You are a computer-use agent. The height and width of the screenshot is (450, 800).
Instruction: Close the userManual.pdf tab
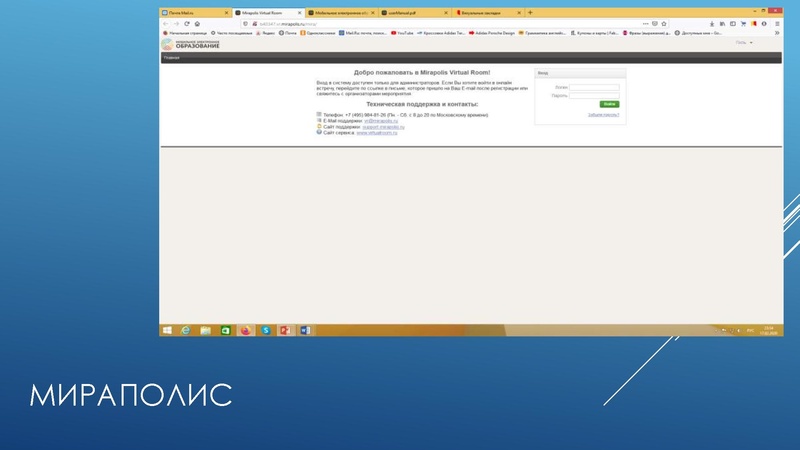coord(446,13)
